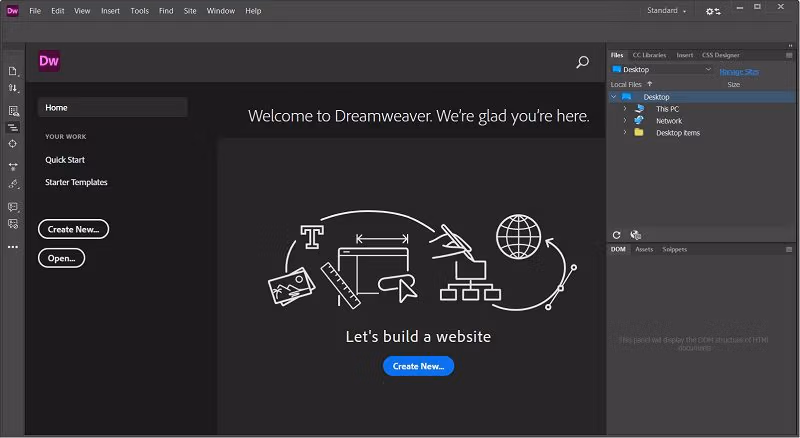This screenshot has height=438, width=800.
Task: Click the Refresh icon in Files panel
Action: pyautogui.click(x=616, y=235)
